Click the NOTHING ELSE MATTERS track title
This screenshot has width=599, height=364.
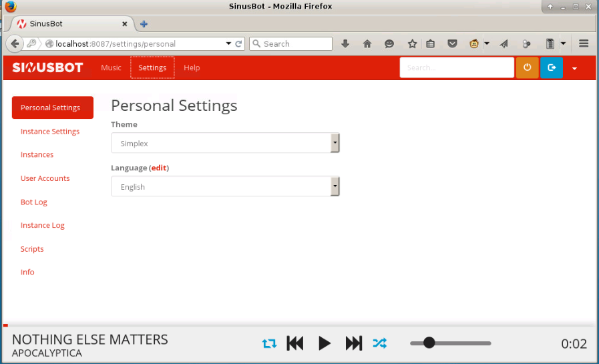click(89, 339)
